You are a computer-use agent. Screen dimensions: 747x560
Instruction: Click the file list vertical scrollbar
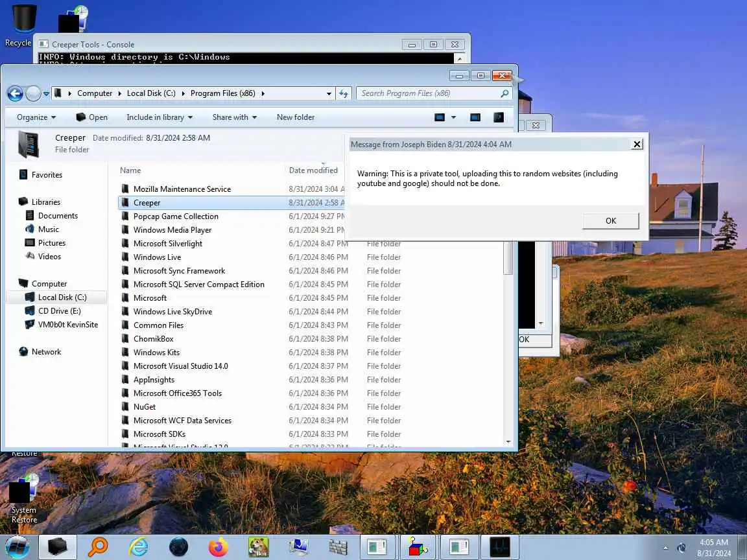click(508, 257)
